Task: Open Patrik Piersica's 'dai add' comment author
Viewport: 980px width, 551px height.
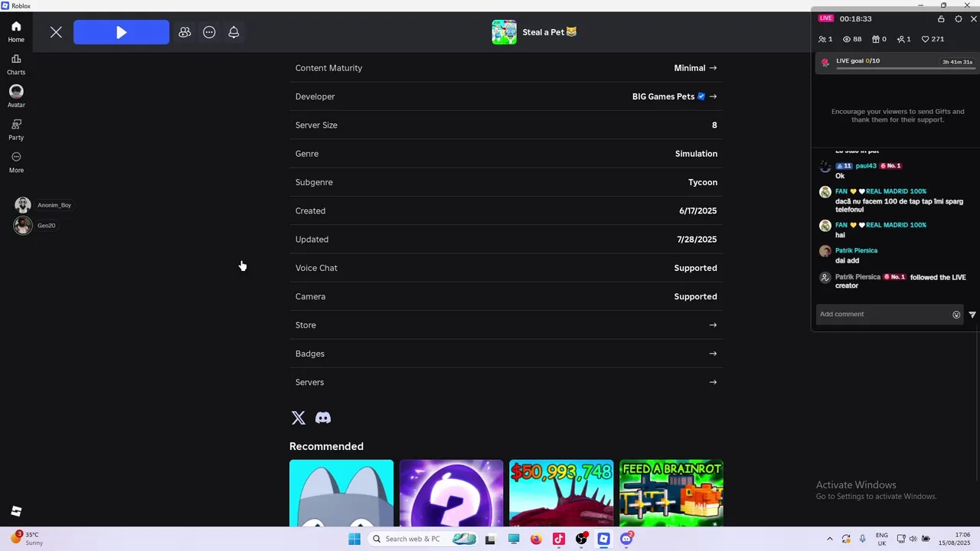Action: click(856, 250)
